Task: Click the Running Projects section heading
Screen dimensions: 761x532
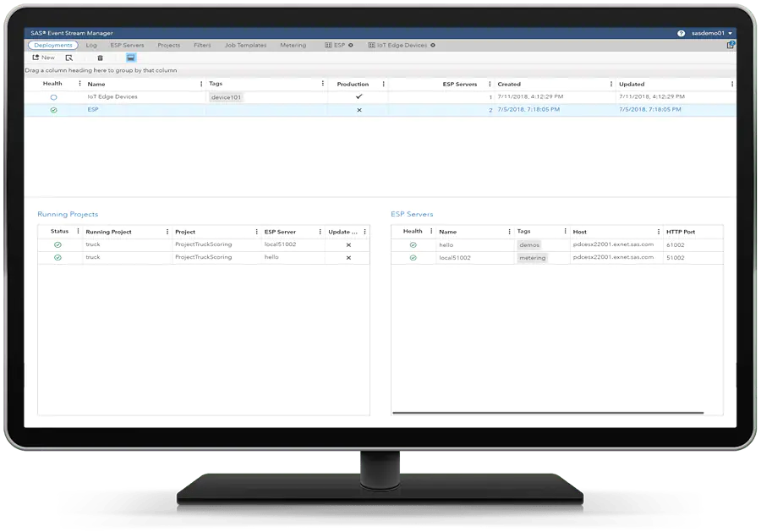Action: pyautogui.click(x=68, y=214)
